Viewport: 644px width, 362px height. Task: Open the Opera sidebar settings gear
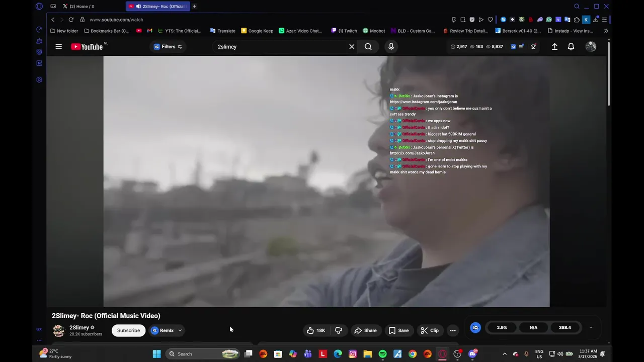tap(39, 79)
